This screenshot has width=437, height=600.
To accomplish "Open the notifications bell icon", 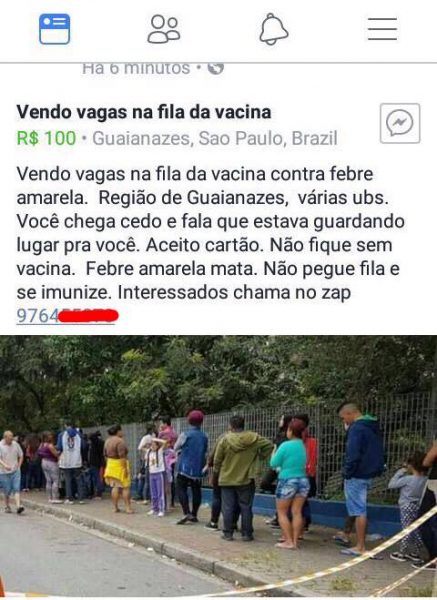I will (274, 29).
